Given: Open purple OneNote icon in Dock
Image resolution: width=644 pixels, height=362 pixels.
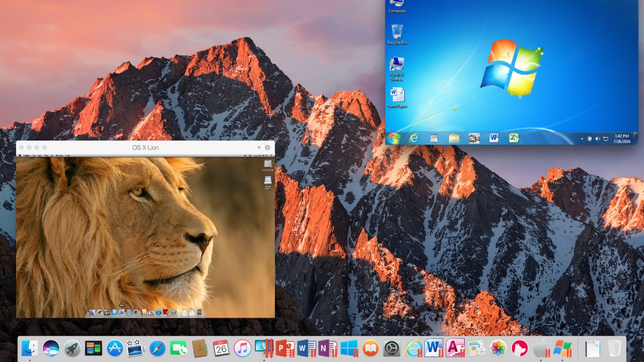Looking at the screenshot, I should 327,348.
